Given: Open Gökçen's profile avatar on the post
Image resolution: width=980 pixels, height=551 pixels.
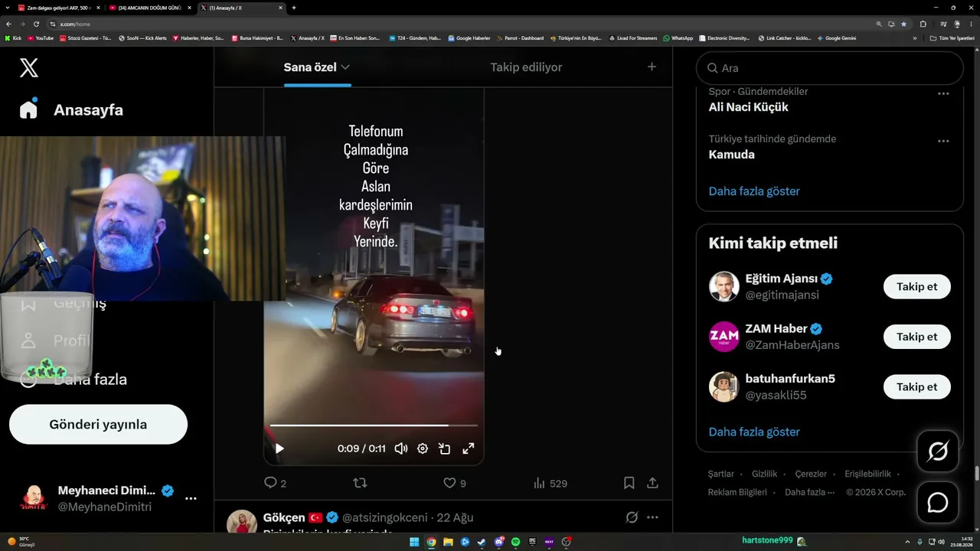Looking at the screenshot, I should point(242,522).
